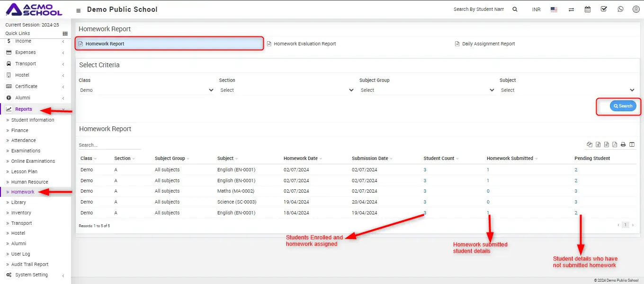Toggle the sidebar hamburger menu
Image resolution: width=644 pixels, height=284 pixels.
78,10
